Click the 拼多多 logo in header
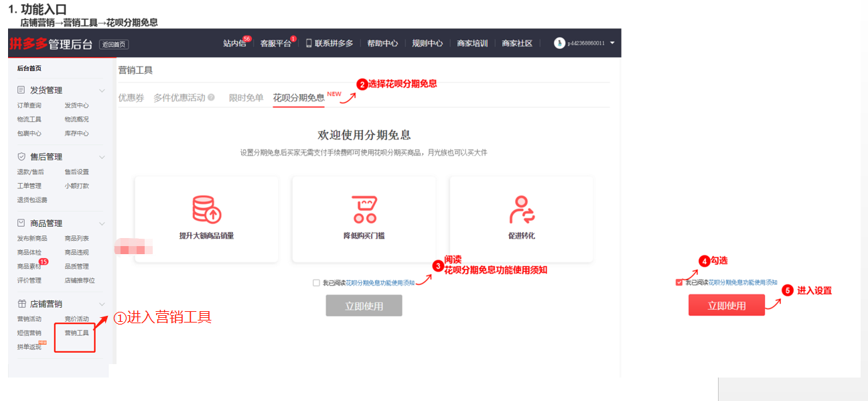This screenshot has width=868, height=401. [x=28, y=44]
